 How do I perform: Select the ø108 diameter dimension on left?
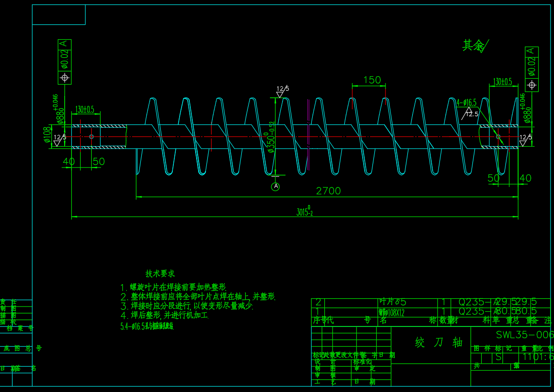tap(47, 135)
